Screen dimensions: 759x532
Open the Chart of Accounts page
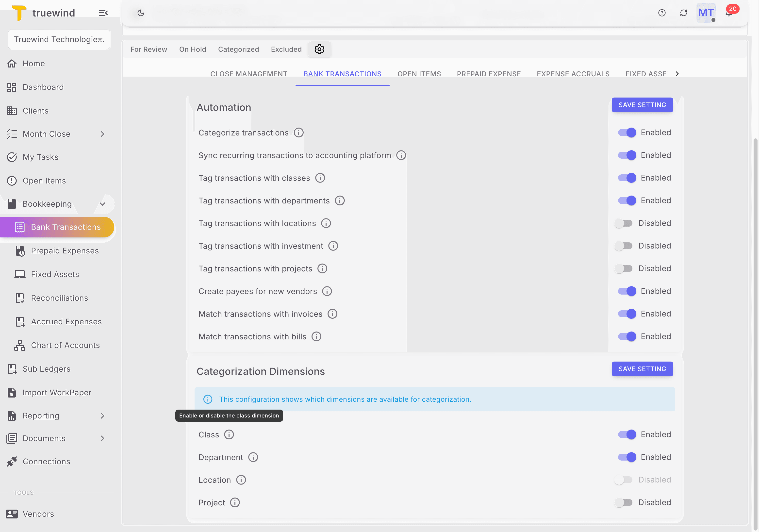click(65, 345)
